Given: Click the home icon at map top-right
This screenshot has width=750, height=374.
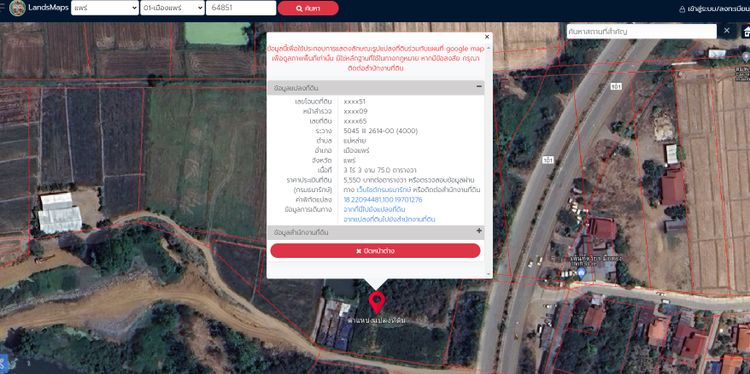Looking at the screenshot, I should (746, 32).
